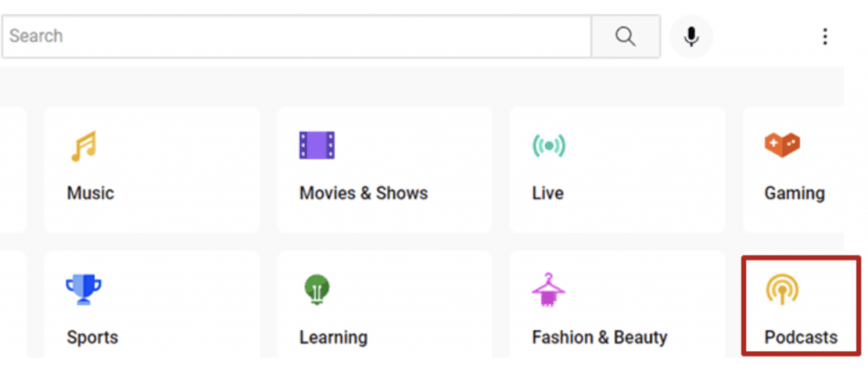868x380 pixels.
Task: Click the Search input field
Action: point(297,36)
